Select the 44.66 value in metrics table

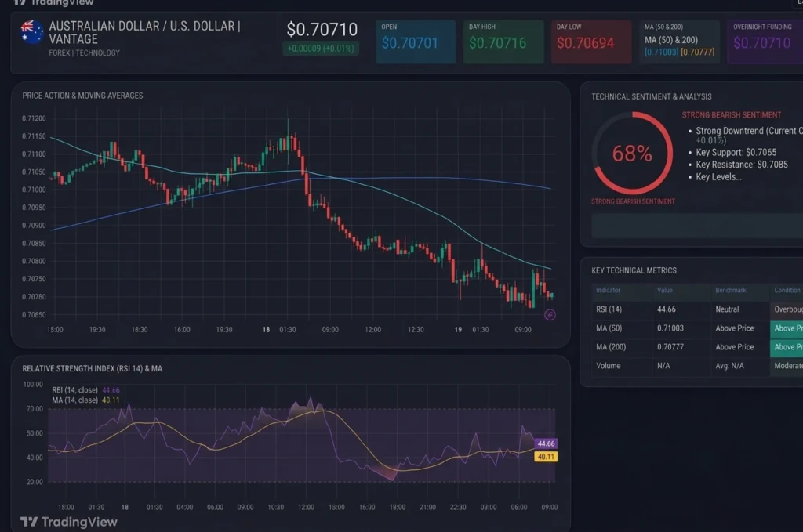point(667,309)
